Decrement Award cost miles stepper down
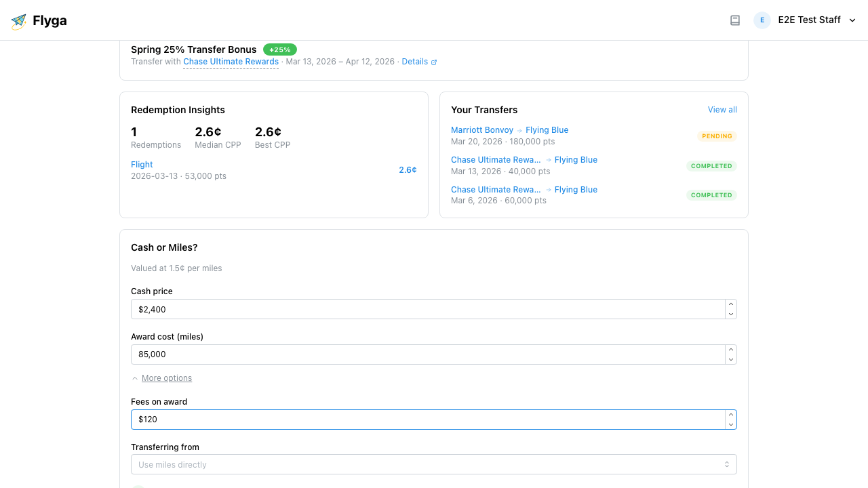The height and width of the screenshot is (488, 868). 731,359
